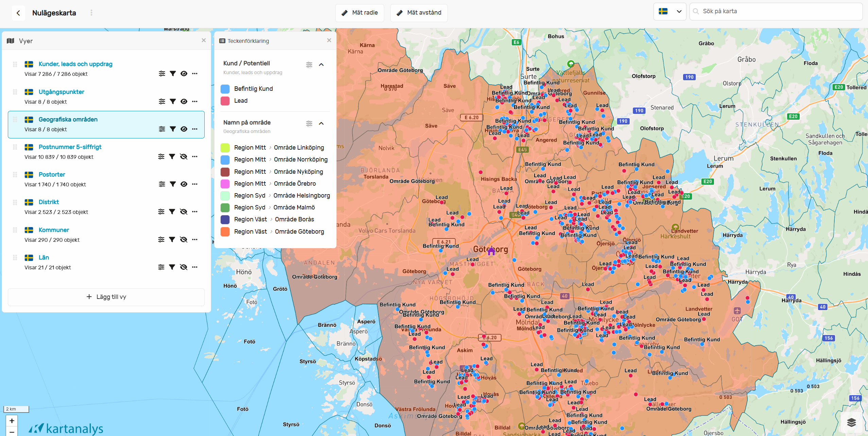Collapse the Namn på område legend section
This screenshot has height=436, width=868.
321,123
